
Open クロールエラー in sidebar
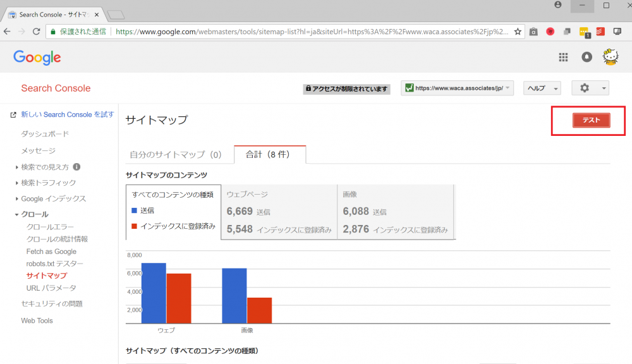50,227
